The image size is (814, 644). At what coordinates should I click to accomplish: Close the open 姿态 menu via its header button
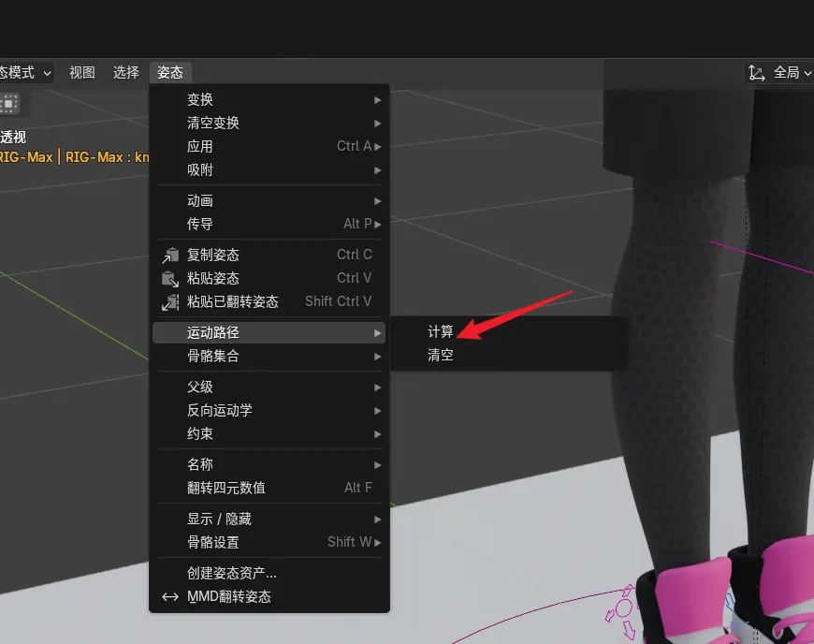click(170, 73)
